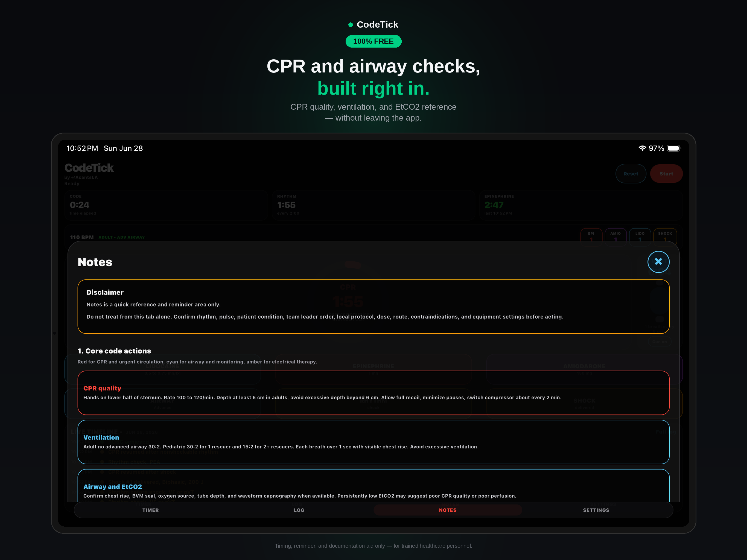Viewport: 747px width, 560px height.
Task: Click the CPR quality note card
Action: [373, 393]
